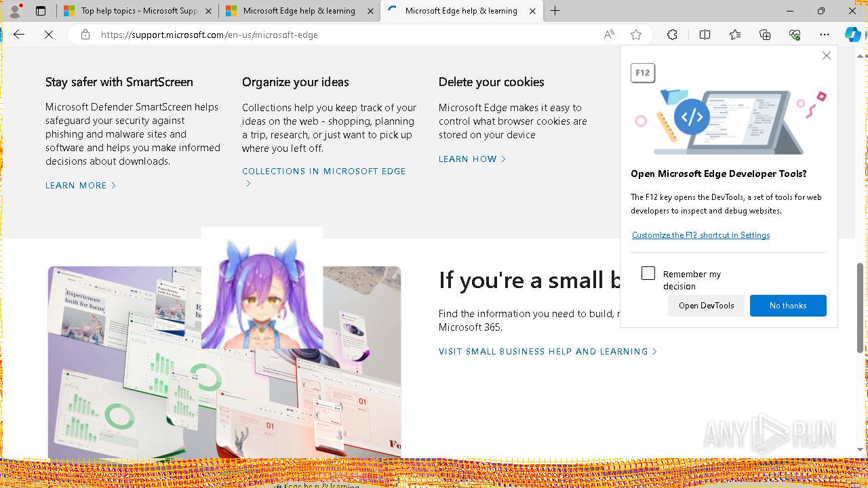Click the anime character image
The width and height of the screenshot is (868, 488).
[x=262, y=288]
